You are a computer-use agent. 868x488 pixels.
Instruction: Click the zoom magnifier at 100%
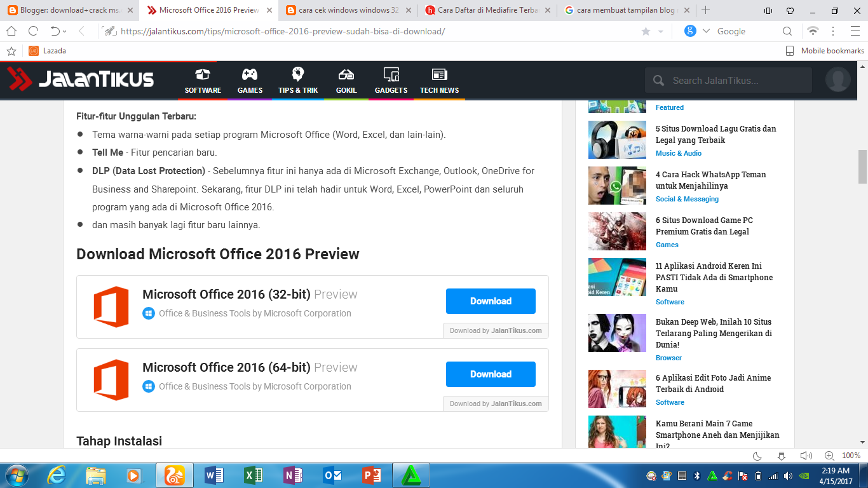point(829,456)
